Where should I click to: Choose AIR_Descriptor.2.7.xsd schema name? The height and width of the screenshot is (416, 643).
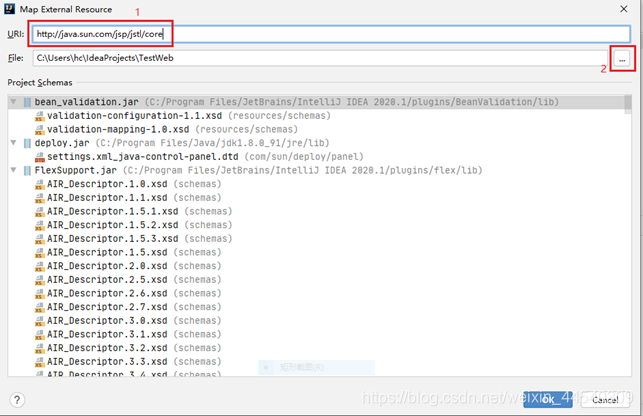pyautogui.click(x=107, y=307)
